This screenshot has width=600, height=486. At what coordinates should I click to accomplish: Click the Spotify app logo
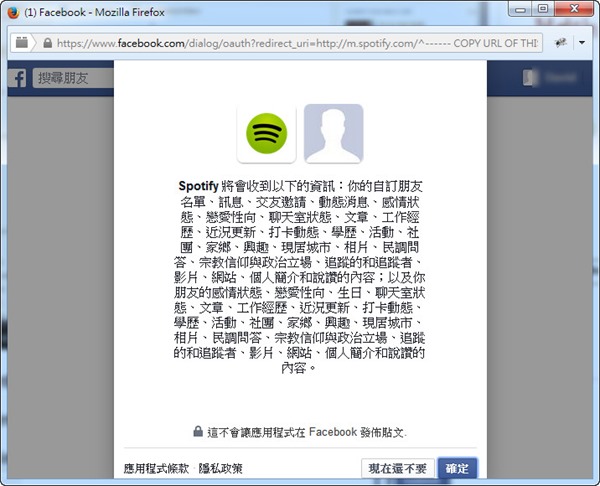[x=266, y=134]
